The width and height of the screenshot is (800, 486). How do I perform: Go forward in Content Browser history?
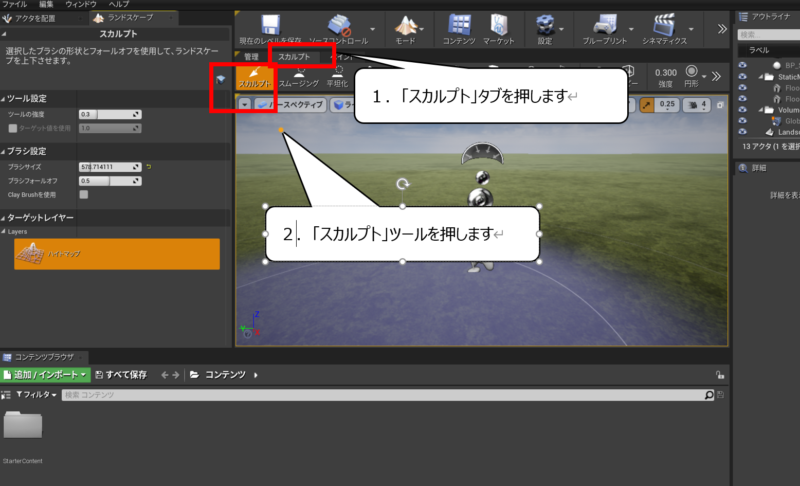pyautogui.click(x=176, y=375)
